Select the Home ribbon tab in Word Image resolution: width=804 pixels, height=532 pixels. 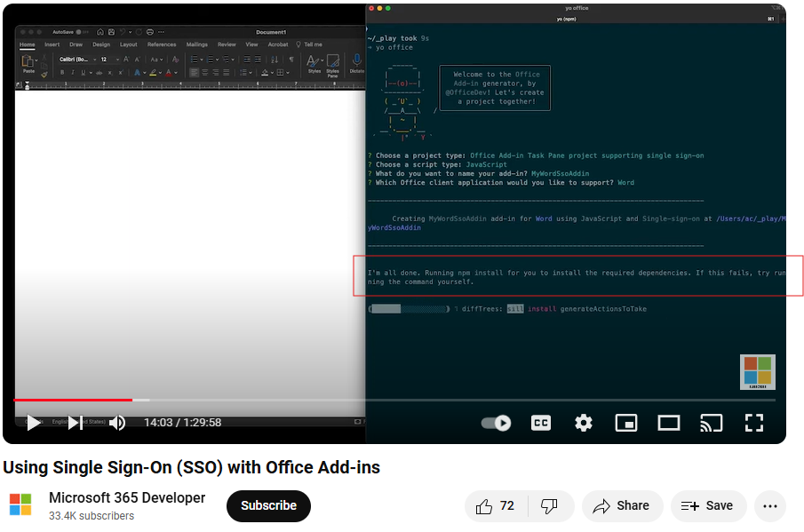click(28, 44)
